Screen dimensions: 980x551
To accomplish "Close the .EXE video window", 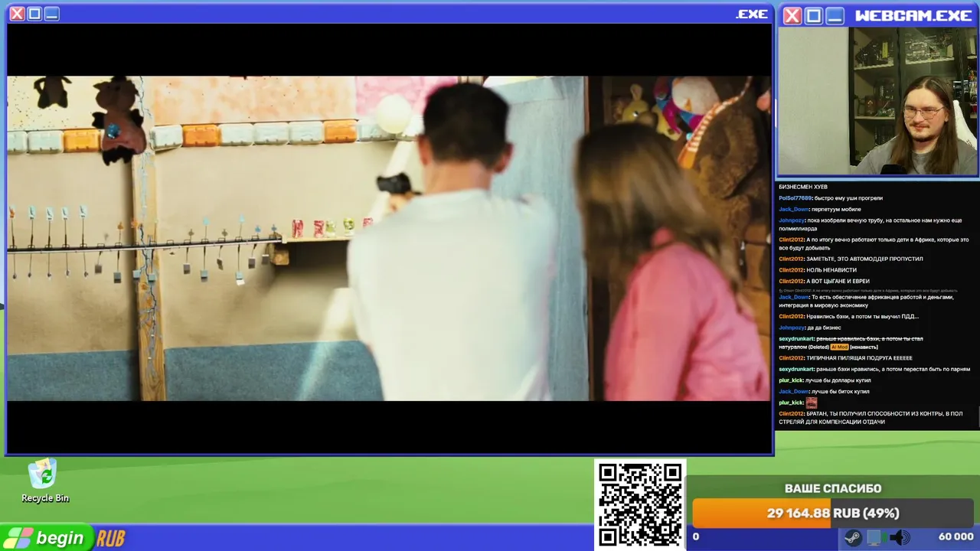I will pyautogui.click(x=17, y=14).
